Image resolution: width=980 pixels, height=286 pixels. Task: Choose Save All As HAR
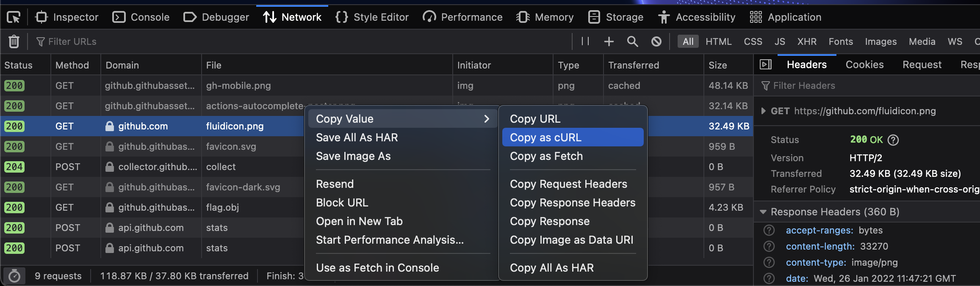click(x=357, y=137)
